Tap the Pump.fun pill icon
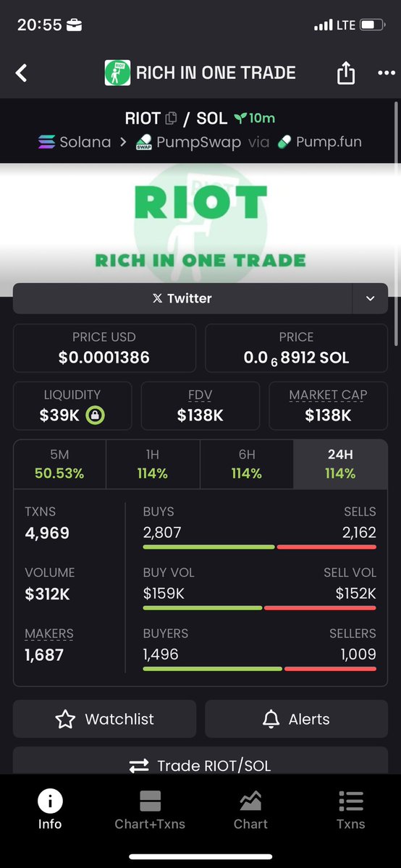This screenshot has height=868, width=401. pos(284,143)
